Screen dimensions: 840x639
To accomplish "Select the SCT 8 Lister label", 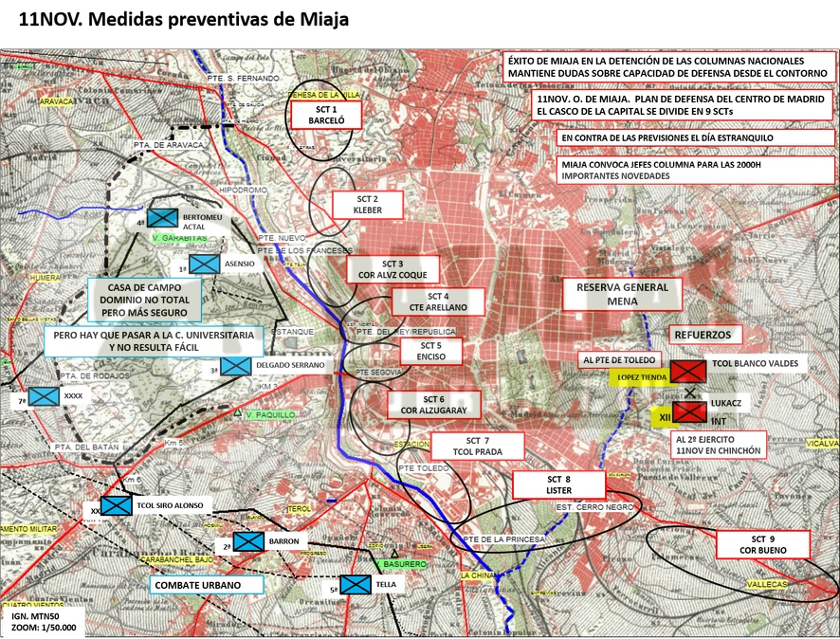I will (x=558, y=484).
